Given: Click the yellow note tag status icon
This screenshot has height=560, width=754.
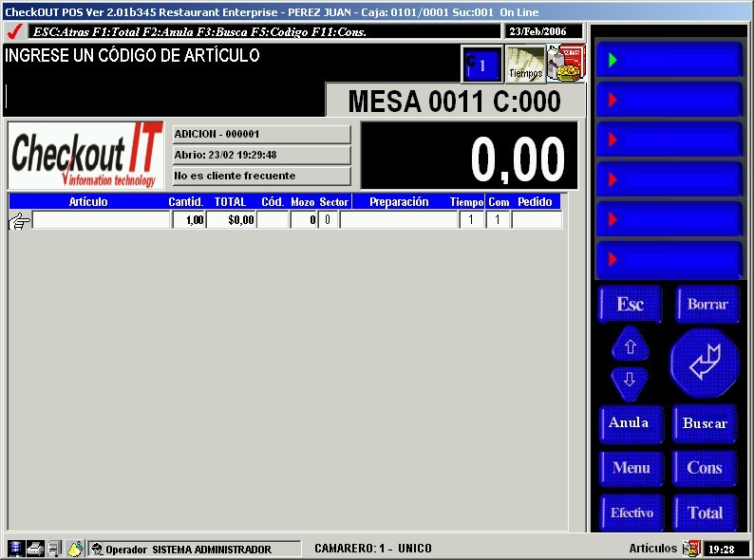Looking at the screenshot, I should pyautogui.click(x=75, y=549).
